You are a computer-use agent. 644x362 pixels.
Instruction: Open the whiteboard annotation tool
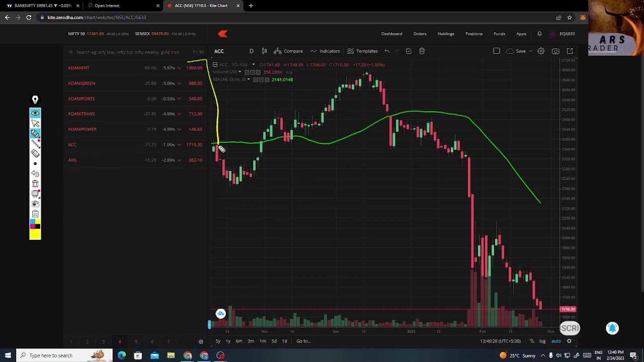coord(35,194)
